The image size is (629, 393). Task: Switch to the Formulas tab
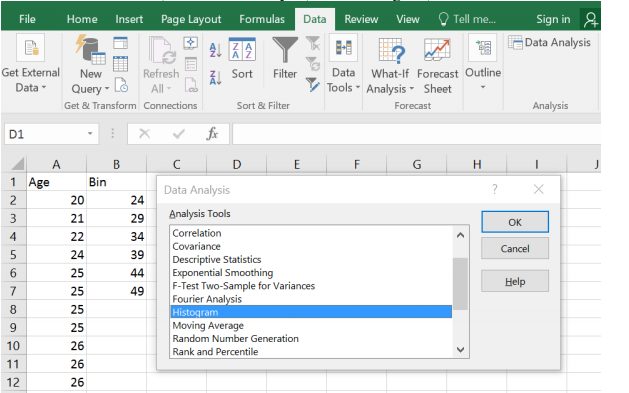pos(262,19)
